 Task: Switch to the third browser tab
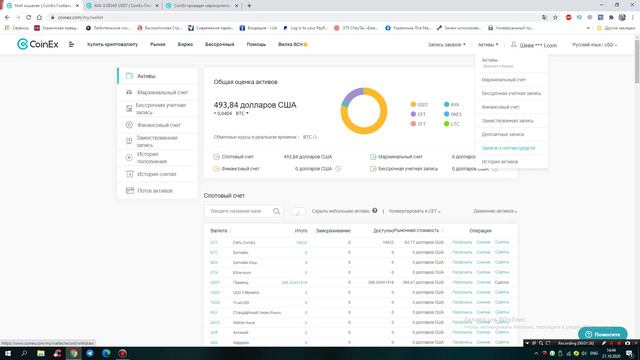[x=202, y=6]
